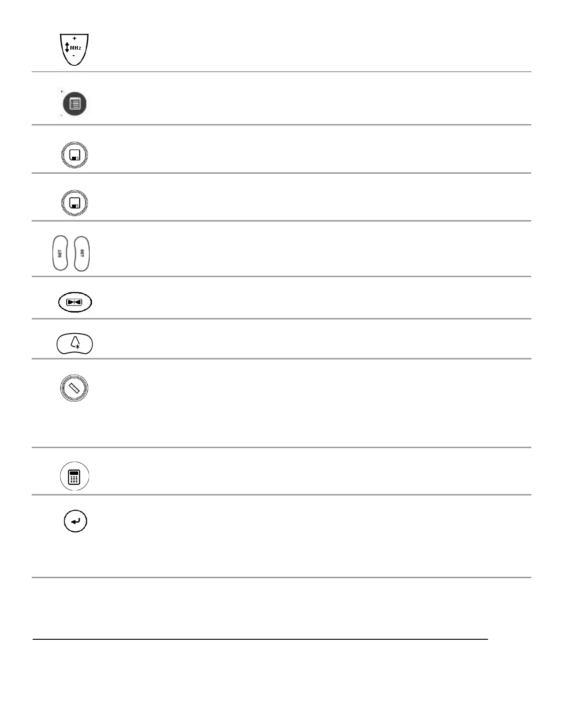The height and width of the screenshot is (728, 563).
Task: Click the thin black footer rule
Action: 260,639
